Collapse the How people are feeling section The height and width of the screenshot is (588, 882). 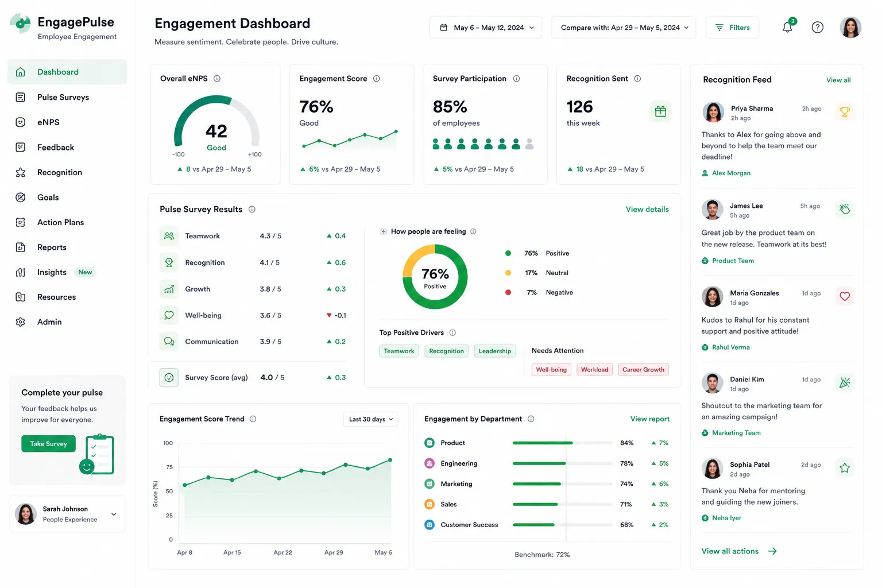[x=383, y=231]
